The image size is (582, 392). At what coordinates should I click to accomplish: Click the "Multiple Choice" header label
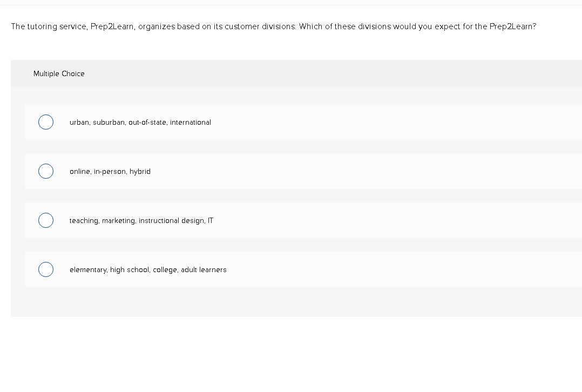tap(59, 74)
